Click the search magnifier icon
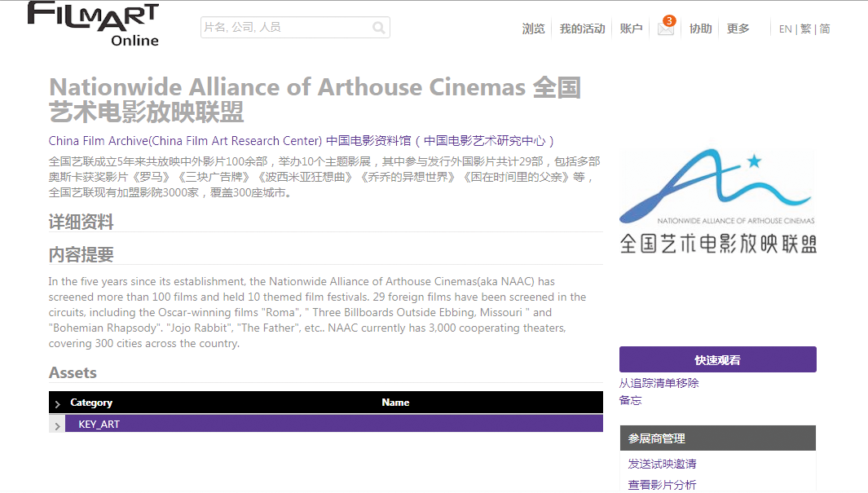Screen dimensions: 868x493 (379, 28)
